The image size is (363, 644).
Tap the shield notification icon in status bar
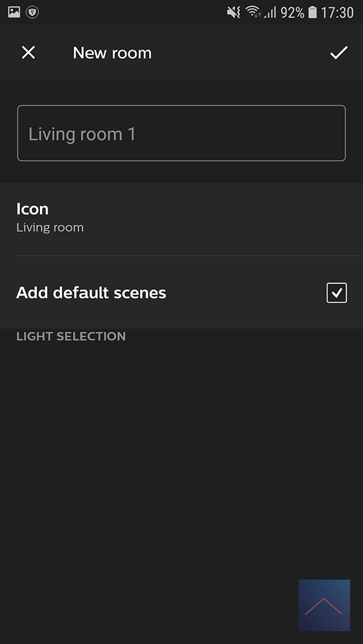[x=32, y=12]
